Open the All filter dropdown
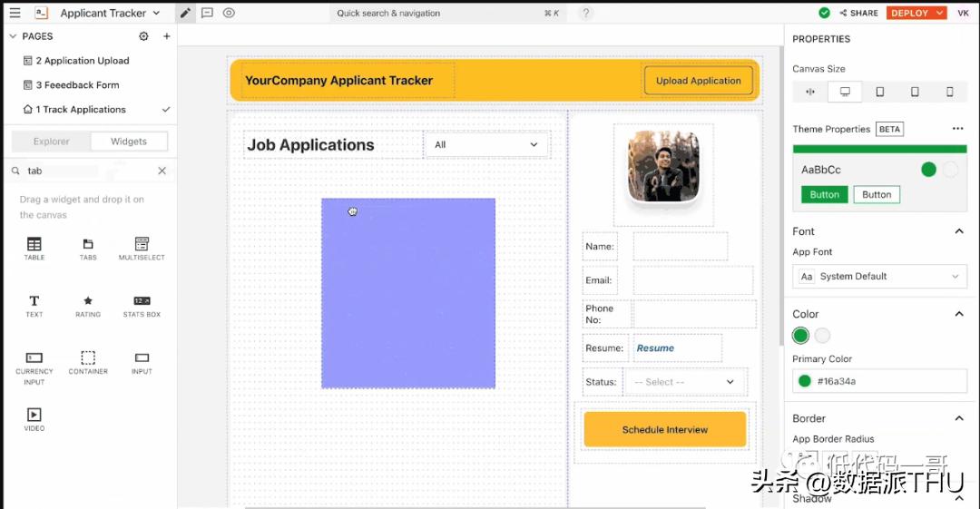 point(486,144)
